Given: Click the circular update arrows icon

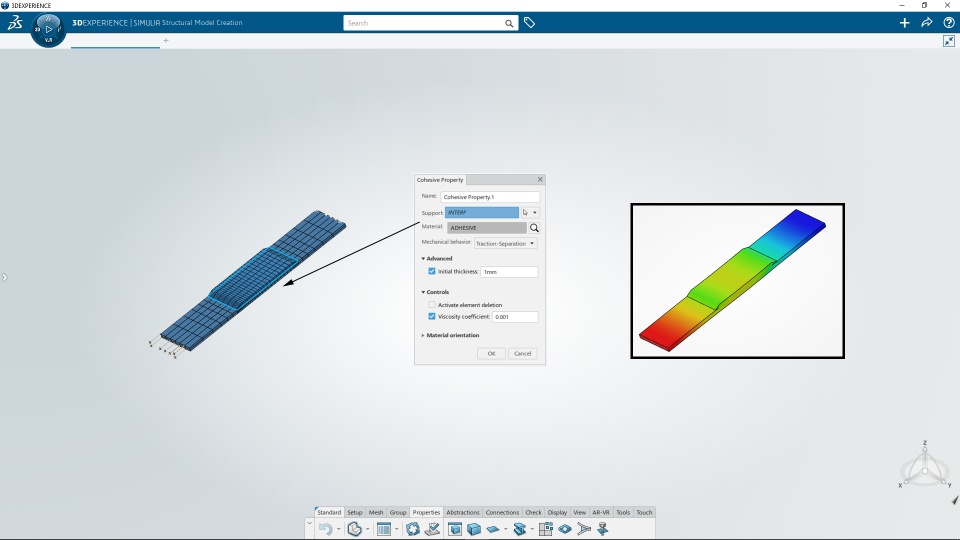Looking at the screenshot, I should coord(413,529).
